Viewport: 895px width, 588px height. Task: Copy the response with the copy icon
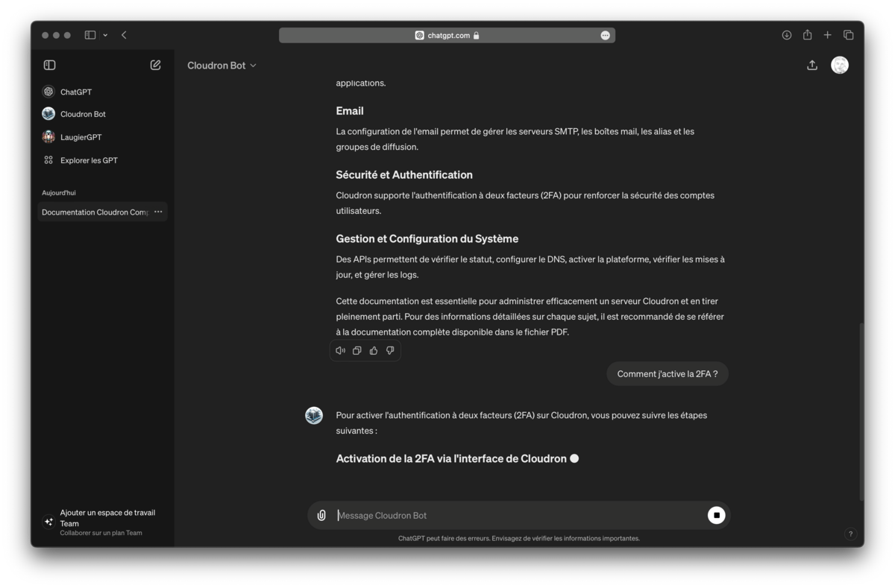click(x=357, y=351)
